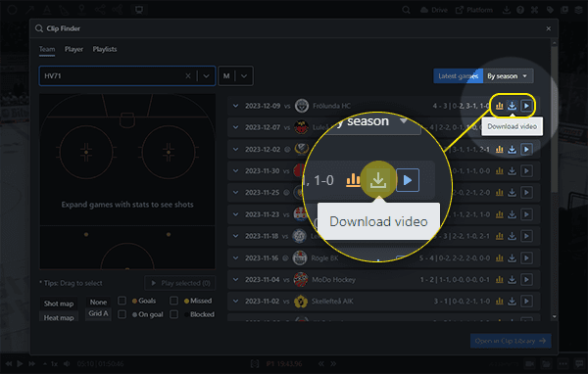The width and height of the screenshot is (588, 374).
Task: Mute the volume in the playback bar
Action: (x=67, y=363)
